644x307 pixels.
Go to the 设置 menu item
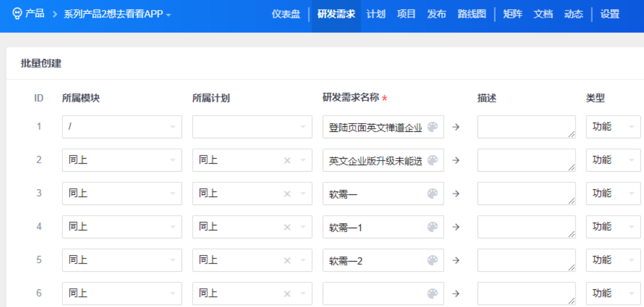609,14
